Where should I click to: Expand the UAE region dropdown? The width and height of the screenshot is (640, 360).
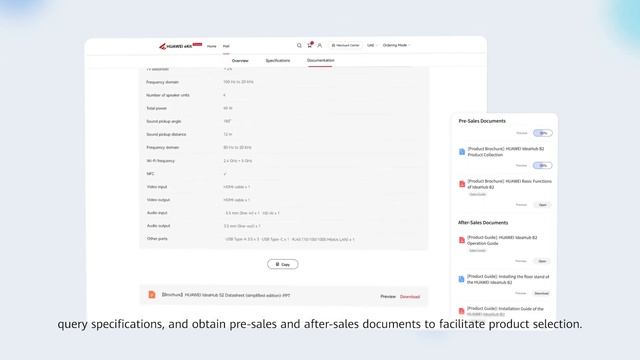(372, 45)
